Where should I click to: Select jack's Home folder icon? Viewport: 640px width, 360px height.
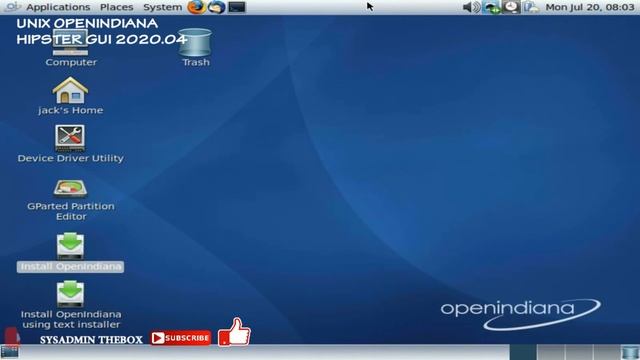(x=70, y=90)
